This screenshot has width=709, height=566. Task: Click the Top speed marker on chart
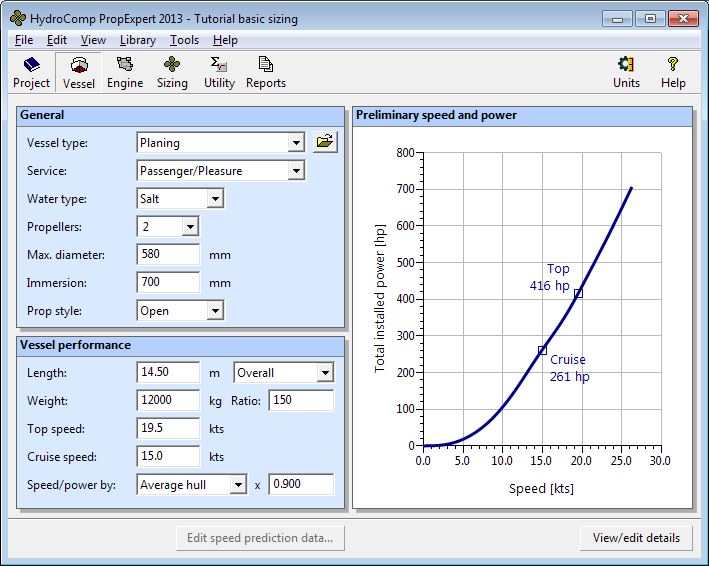tap(578, 293)
